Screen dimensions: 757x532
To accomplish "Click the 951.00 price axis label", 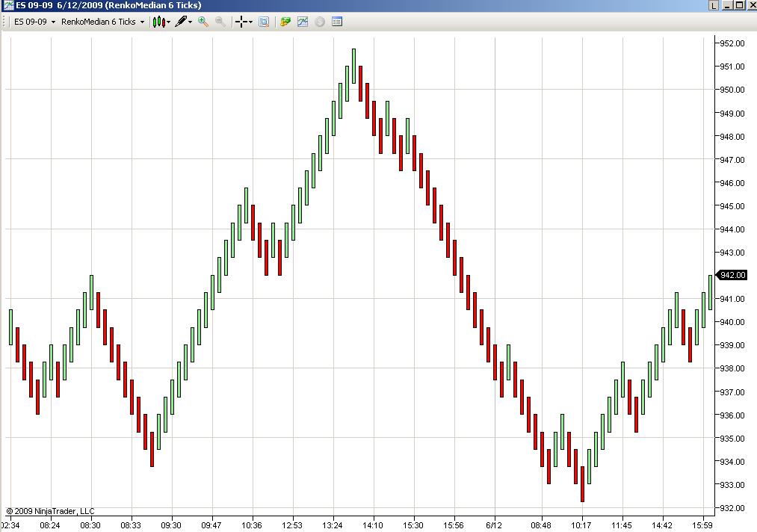I will coord(732,66).
